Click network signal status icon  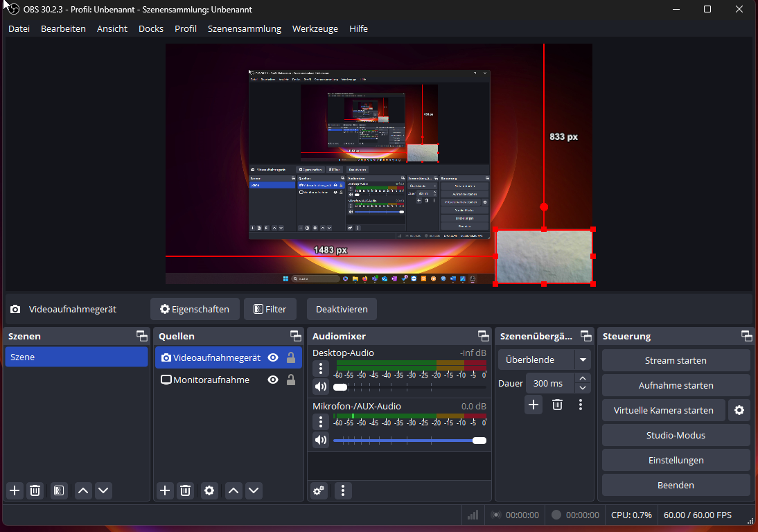click(473, 515)
